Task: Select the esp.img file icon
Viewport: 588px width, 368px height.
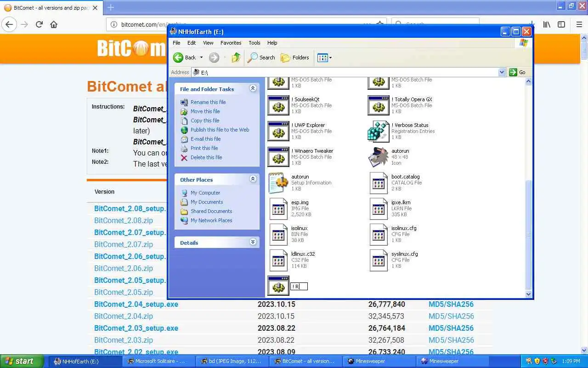Action: pyautogui.click(x=278, y=209)
